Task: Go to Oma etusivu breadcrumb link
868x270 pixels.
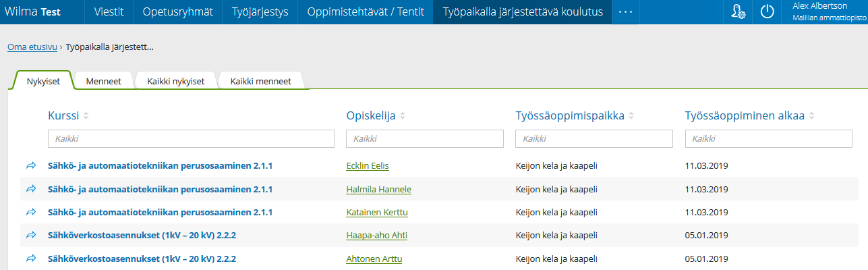Action: pyautogui.click(x=32, y=47)
